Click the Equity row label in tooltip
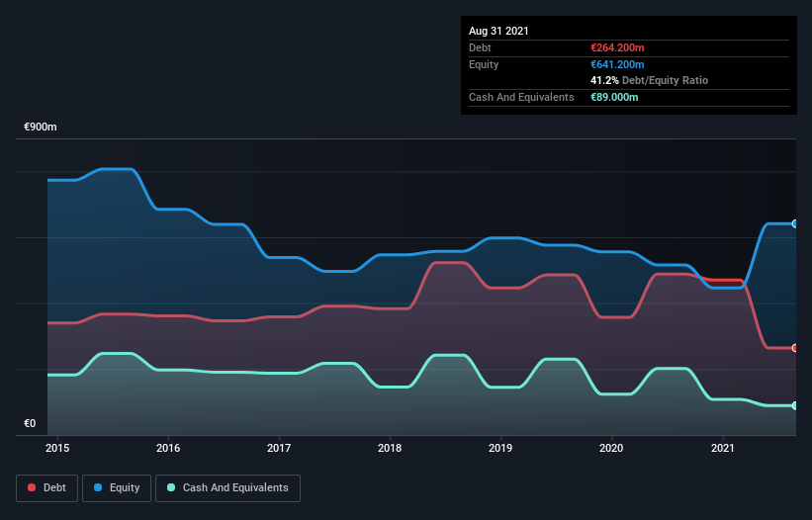 [484, 64]
